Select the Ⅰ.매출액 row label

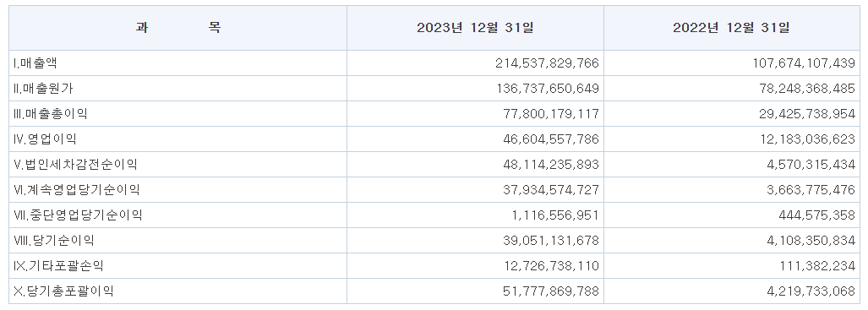[x=35, y=63]
